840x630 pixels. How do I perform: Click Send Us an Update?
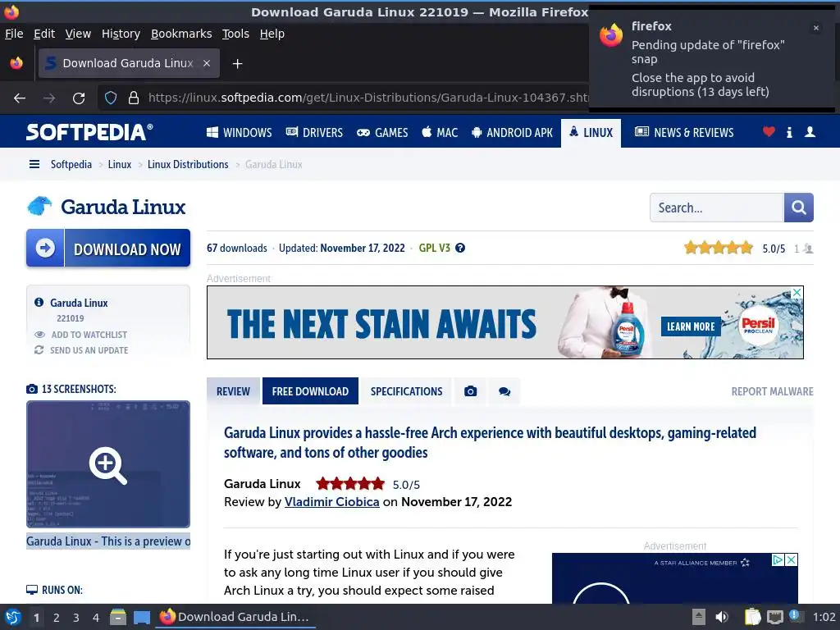(x=81, y=350)
